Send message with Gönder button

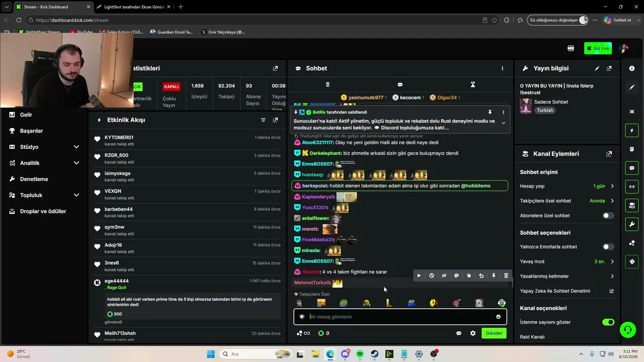point(494,333)
